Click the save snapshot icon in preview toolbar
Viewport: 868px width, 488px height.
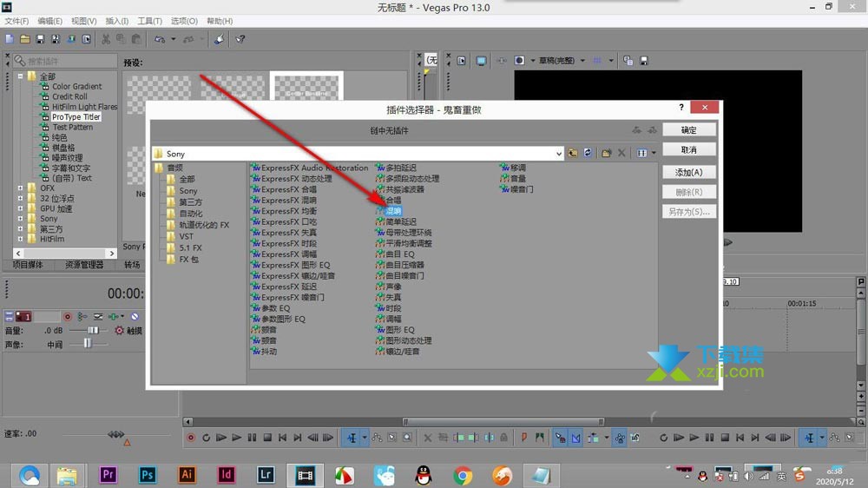pyautogui.click(x=644, y=61)
